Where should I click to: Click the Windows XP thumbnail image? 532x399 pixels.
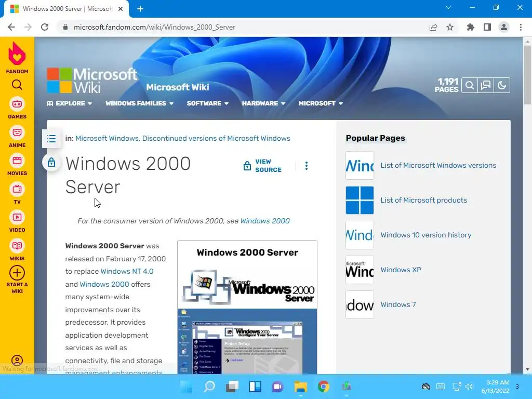pyautogui.click(x=360, y=270)
